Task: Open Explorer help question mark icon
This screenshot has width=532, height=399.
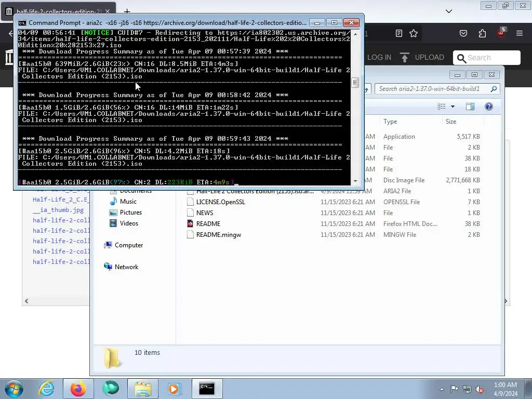Action: coord(488,107)
